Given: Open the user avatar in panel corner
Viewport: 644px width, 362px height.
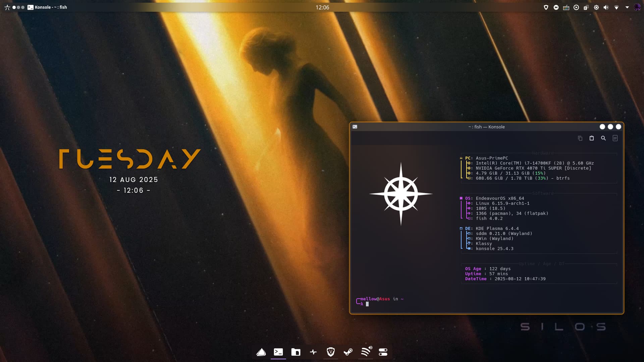Looking at the screenshot, I should [x=637, y=7].
